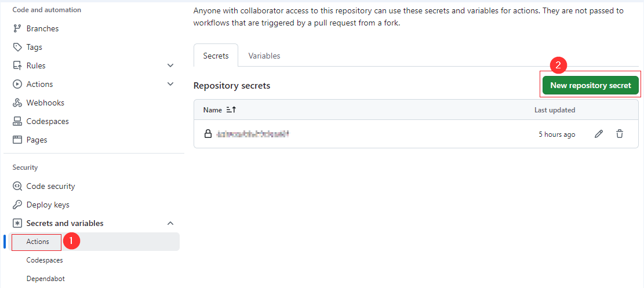Open Actions under Secrets and variables

[38, 242]
